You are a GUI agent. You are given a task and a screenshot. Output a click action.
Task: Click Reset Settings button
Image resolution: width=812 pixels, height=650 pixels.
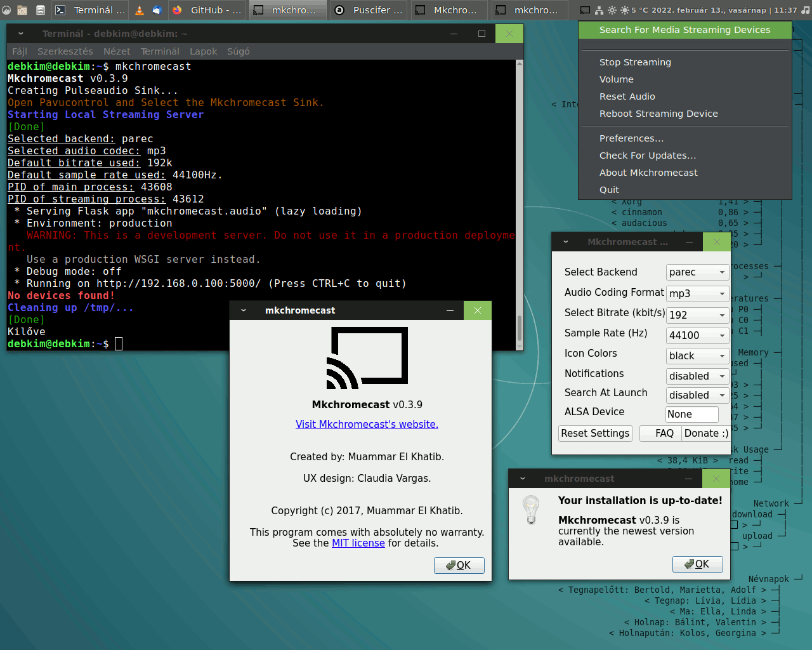point(595,433)
